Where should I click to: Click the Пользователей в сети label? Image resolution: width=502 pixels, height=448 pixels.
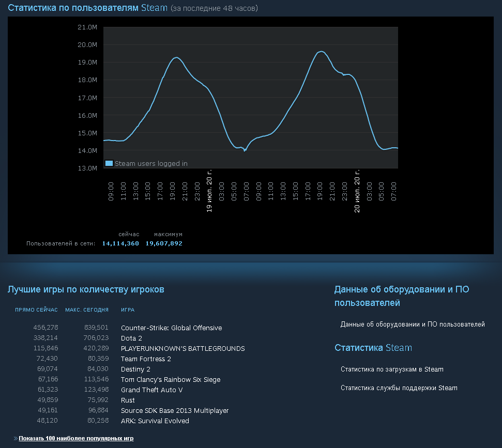tap(61, 243)
